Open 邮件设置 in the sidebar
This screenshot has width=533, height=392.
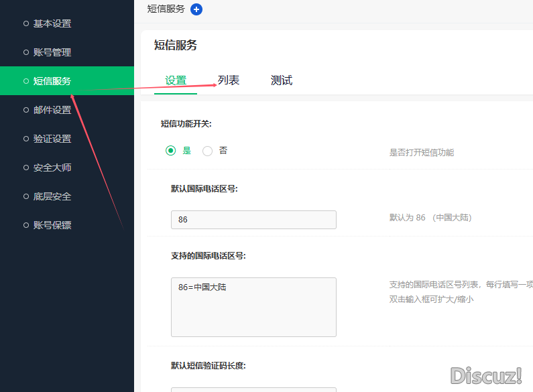[52, 110]
